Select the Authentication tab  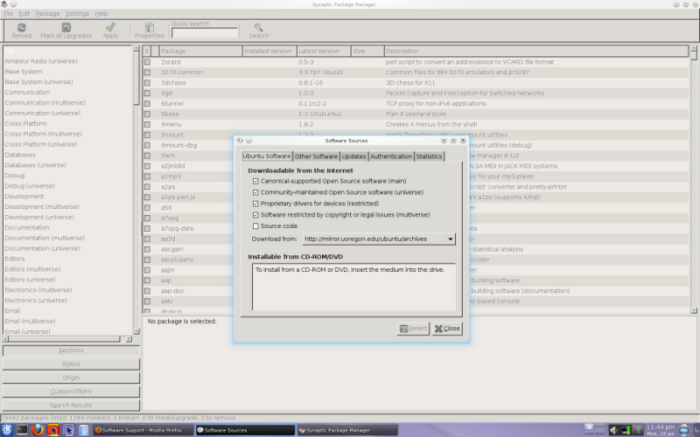(x=391, y=157)
